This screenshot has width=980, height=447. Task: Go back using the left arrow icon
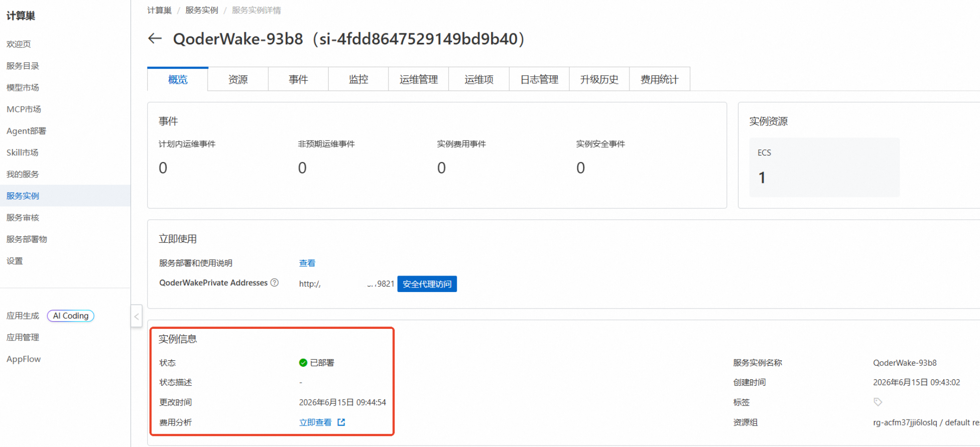click(x=155, y=38)
